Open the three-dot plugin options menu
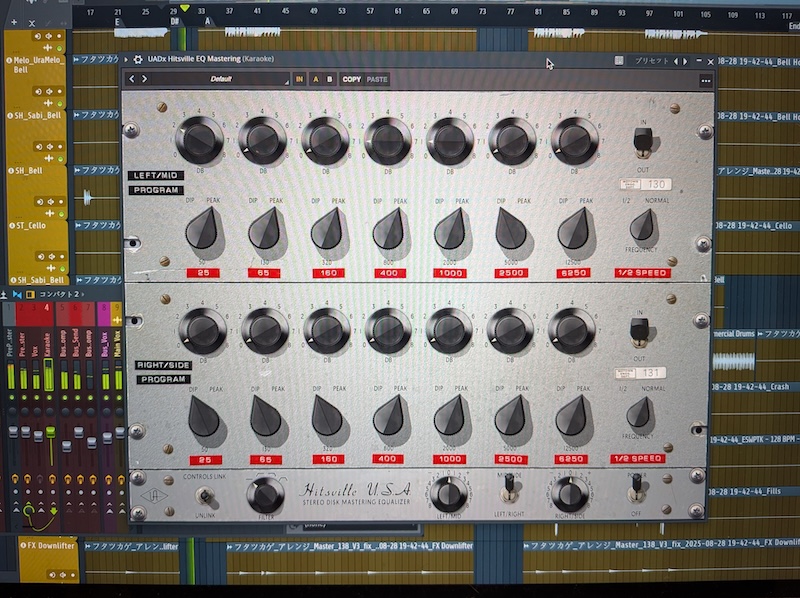 click(706, 80)
